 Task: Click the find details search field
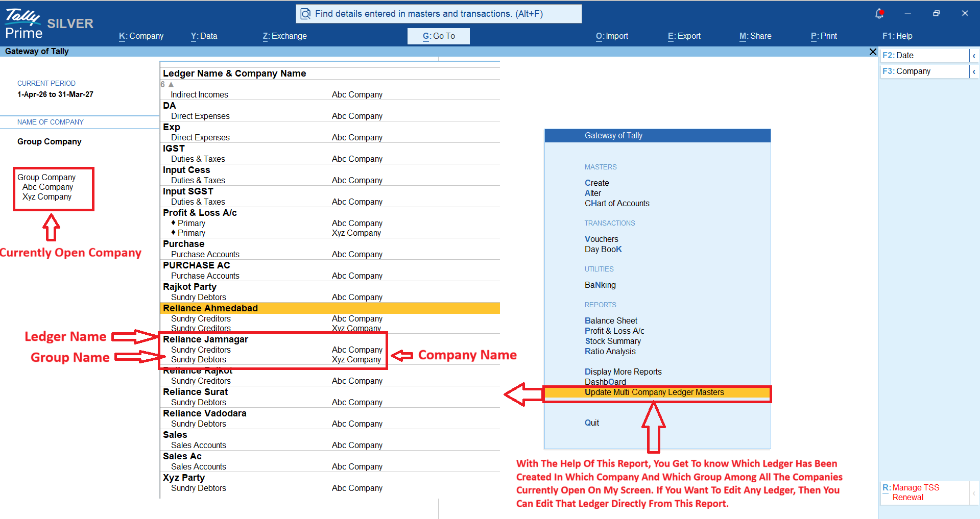click(x=439, y=14)
